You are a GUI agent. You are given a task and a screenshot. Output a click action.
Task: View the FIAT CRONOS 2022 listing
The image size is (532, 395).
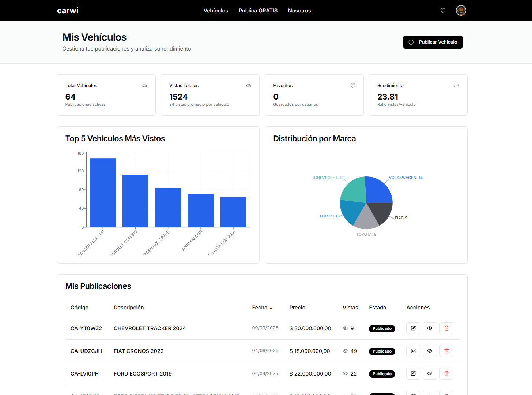430,351
